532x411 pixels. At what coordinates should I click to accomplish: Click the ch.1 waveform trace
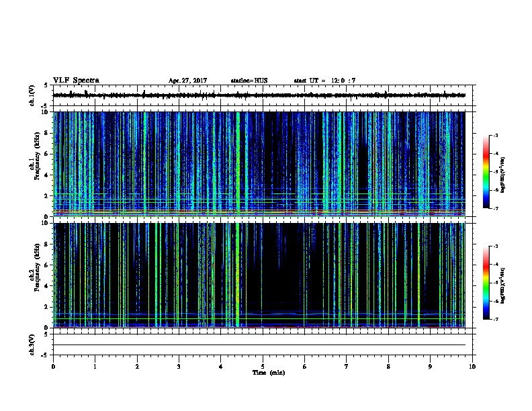[x=259, y=95]
